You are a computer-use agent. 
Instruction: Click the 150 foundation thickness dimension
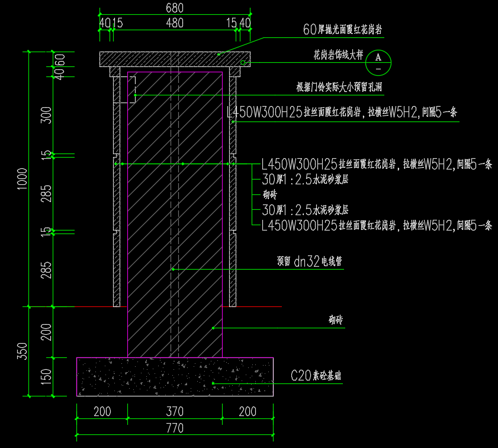pyautogui.click(x=46, y=377)
